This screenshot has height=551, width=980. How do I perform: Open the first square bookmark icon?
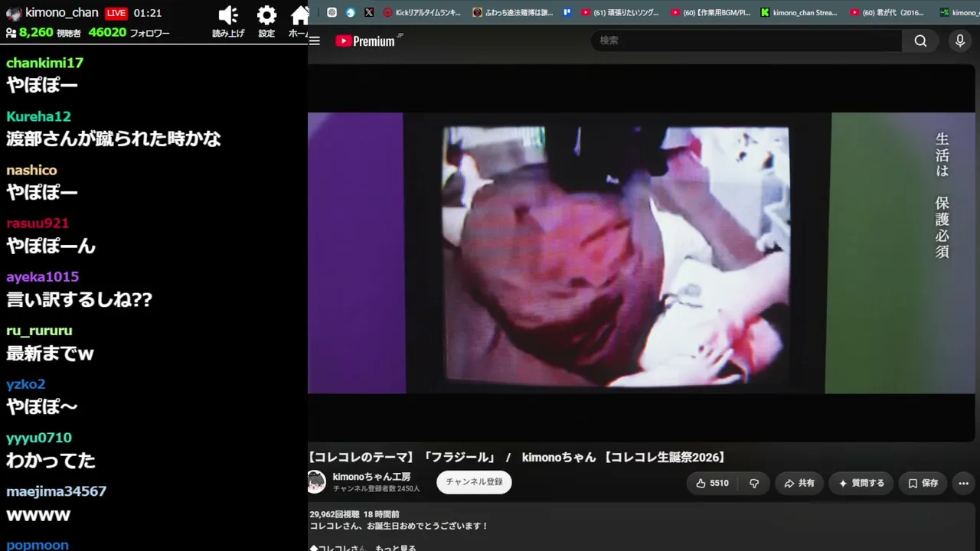332,12
